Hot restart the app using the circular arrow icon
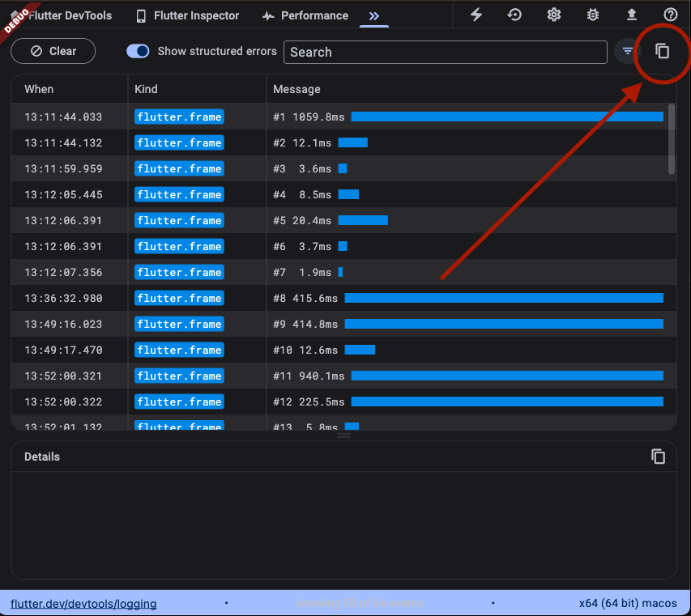The width and height of the screenshot is (691, 616). click(514, 15)
